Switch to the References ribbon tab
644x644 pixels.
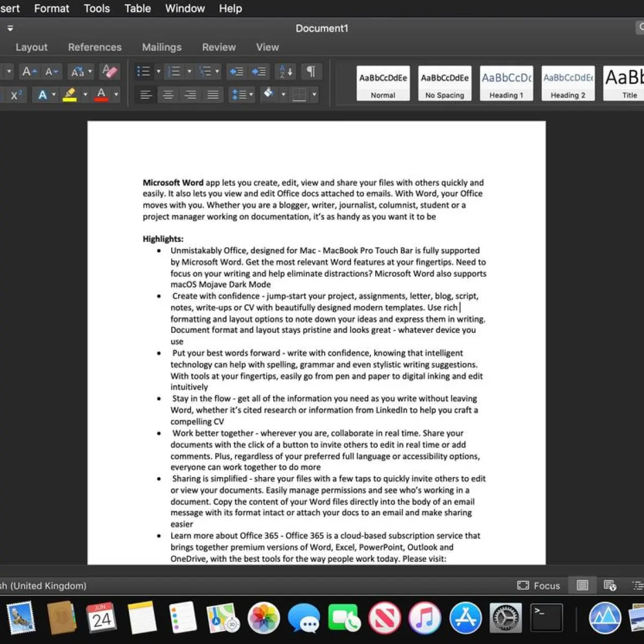point(94,47)
